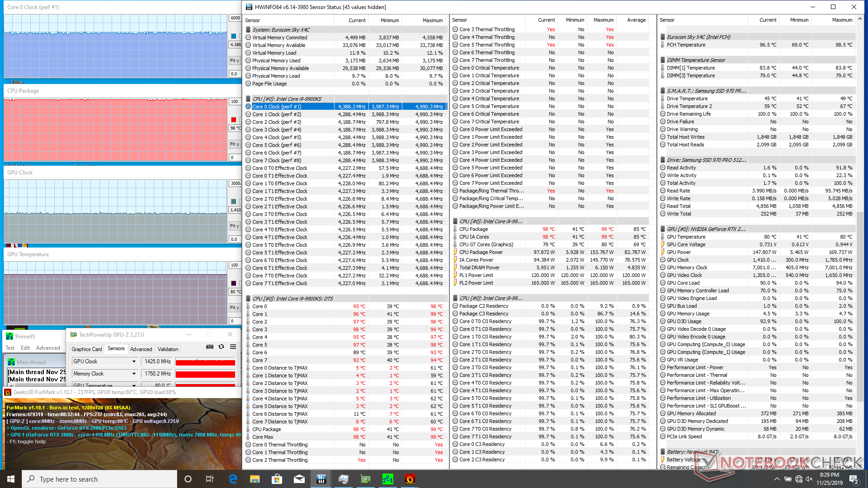Select the Performance Limit - Thermal row
Screen dimensions: 868x488
pos(757,375)
